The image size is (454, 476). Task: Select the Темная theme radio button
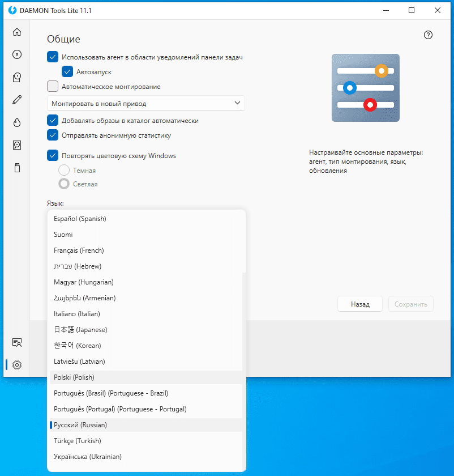(x=64, y=171)
